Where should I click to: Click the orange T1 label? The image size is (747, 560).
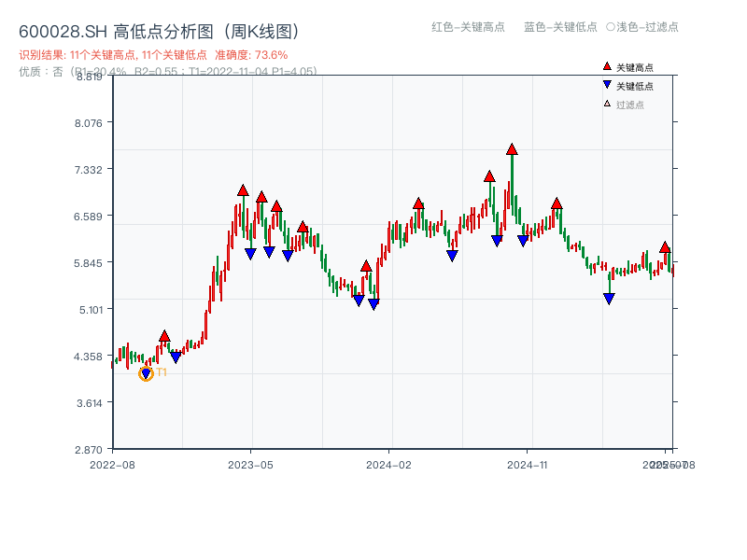pyautogui.click(x=162, y=371)
